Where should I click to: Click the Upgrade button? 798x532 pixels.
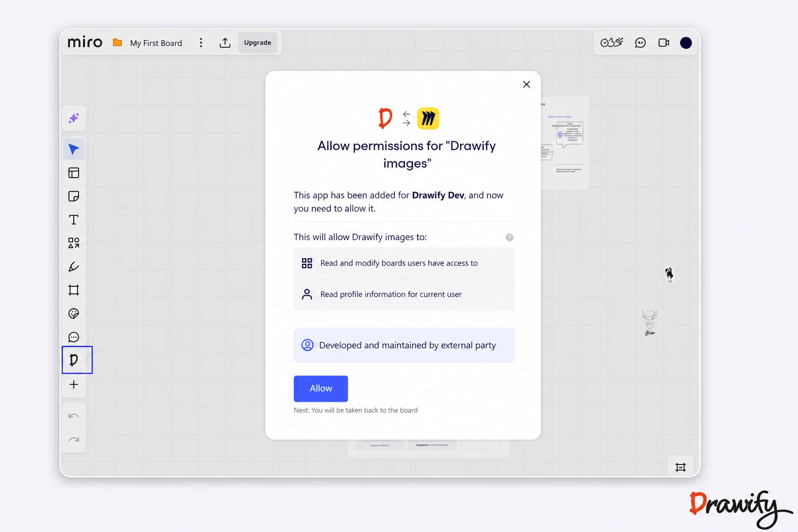click(258, 43)
